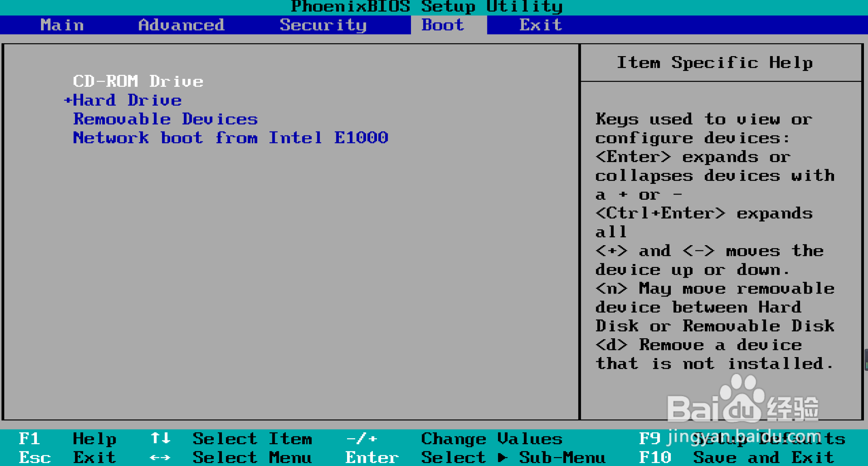Click the Enter Select key label

(372, 458)
